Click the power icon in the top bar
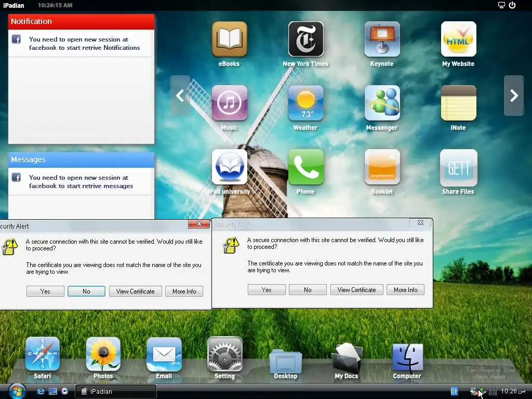 pyautogui.click(x=512, y=5)
